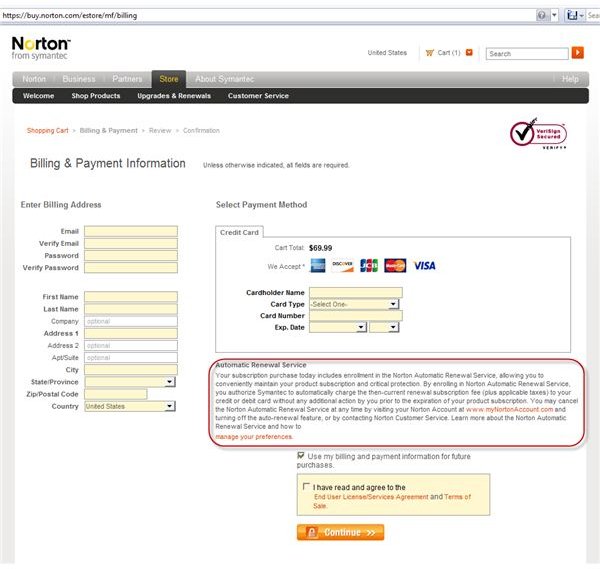Image resolution: width=600 pixels, height=569 pixels.
Task: Click the Continue button
Action: pyautogui.click(x=340, y=532)
